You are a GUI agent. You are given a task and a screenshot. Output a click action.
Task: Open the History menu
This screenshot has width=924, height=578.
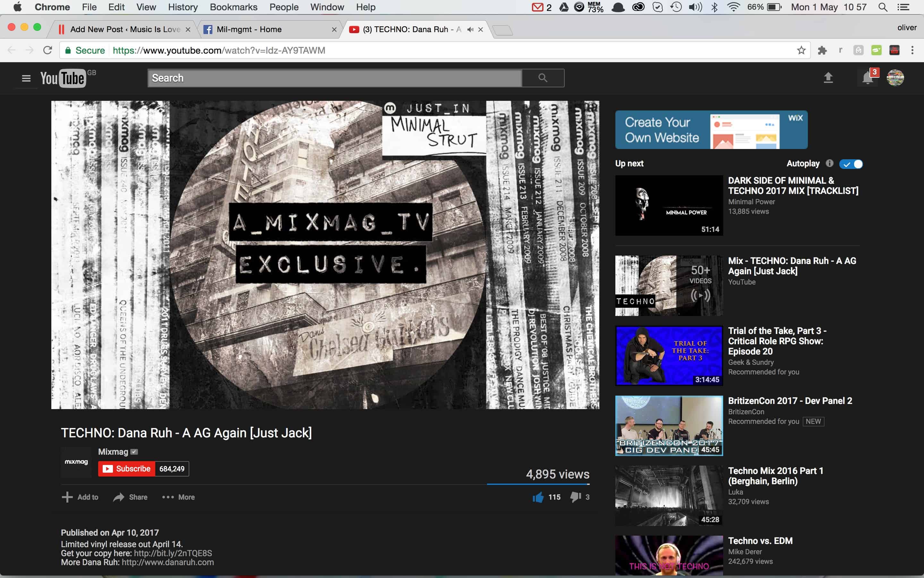183,7
